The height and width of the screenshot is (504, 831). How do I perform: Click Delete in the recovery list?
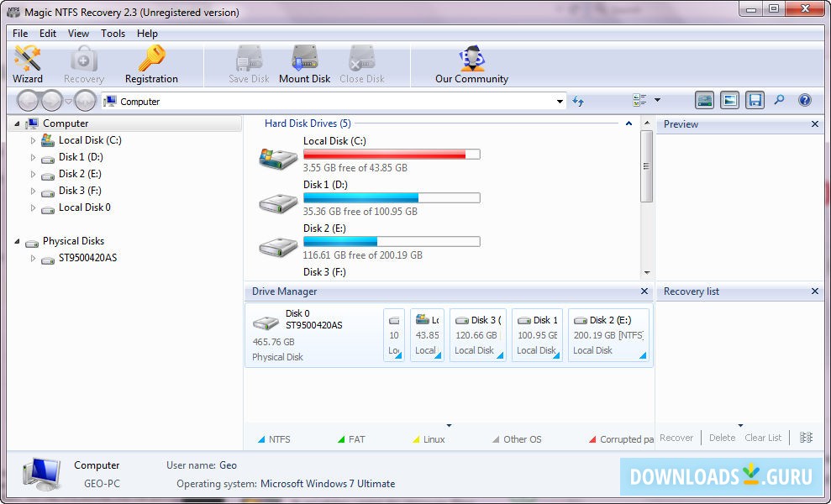[722, 438]
